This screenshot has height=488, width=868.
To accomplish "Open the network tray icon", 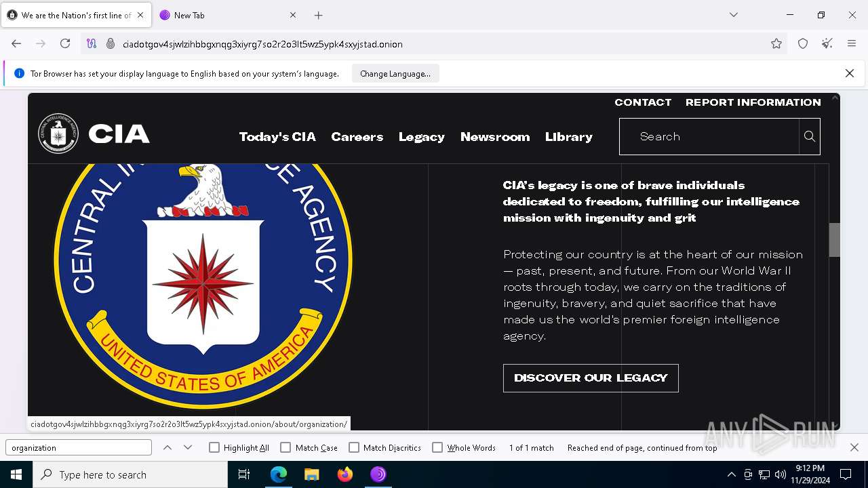I will (764, 474).
